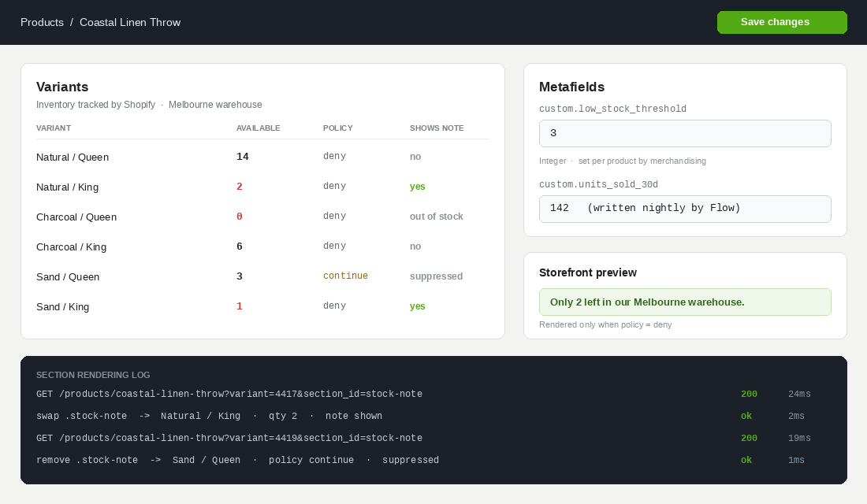Focus the units_sold_30d input field

click(685, 209)
